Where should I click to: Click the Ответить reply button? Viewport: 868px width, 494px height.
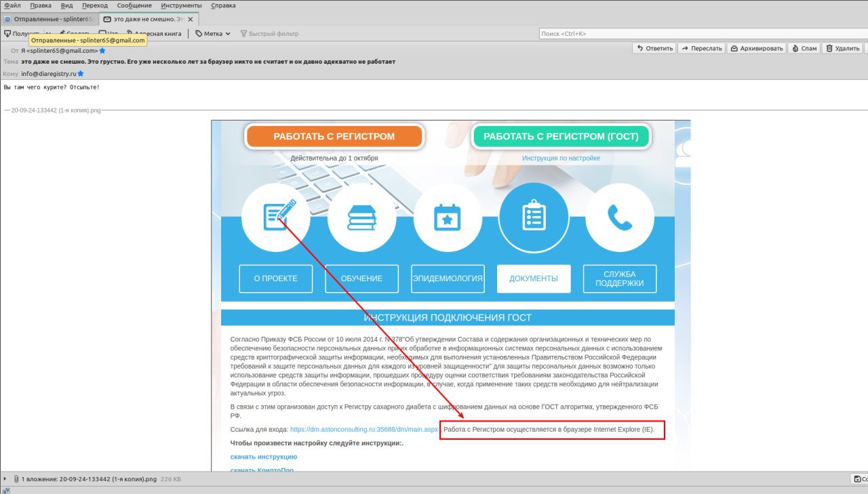[654, 48]
